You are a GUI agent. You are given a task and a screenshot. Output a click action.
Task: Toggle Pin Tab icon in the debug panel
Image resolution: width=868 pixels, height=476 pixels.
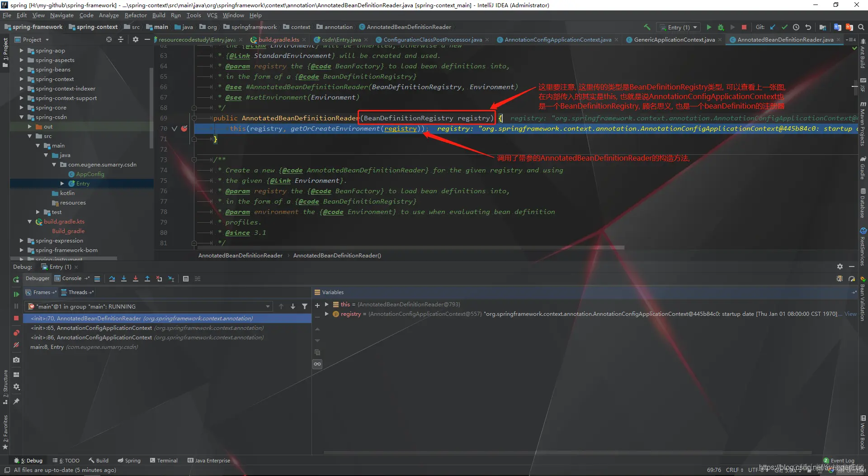[16, 401]
